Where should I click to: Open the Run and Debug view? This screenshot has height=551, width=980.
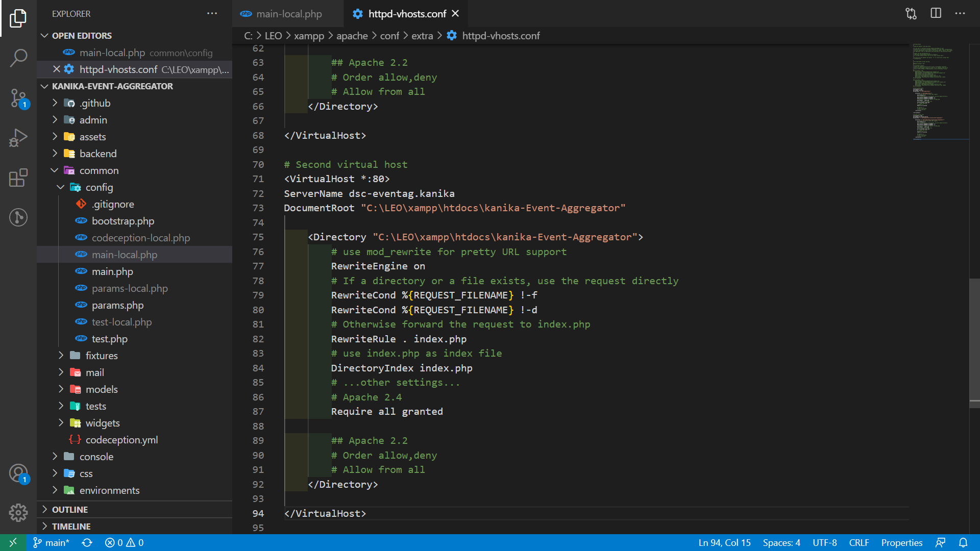click(18, 138)
